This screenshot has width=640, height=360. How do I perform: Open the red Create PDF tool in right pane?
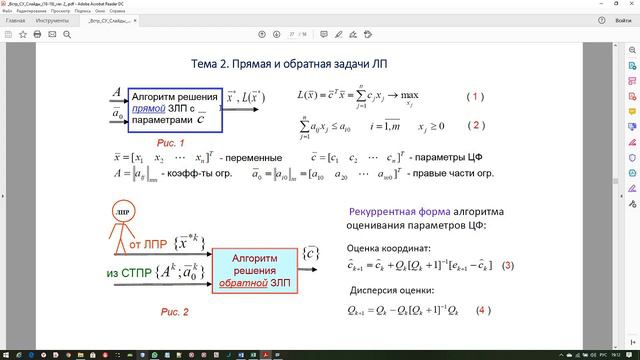click(x=632, y=97)
